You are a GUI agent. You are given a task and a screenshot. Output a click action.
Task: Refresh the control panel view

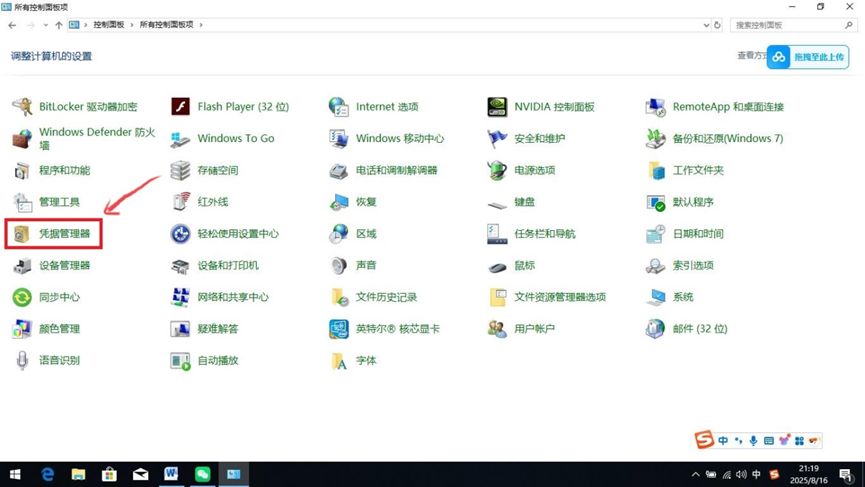[x=717, y=25]
